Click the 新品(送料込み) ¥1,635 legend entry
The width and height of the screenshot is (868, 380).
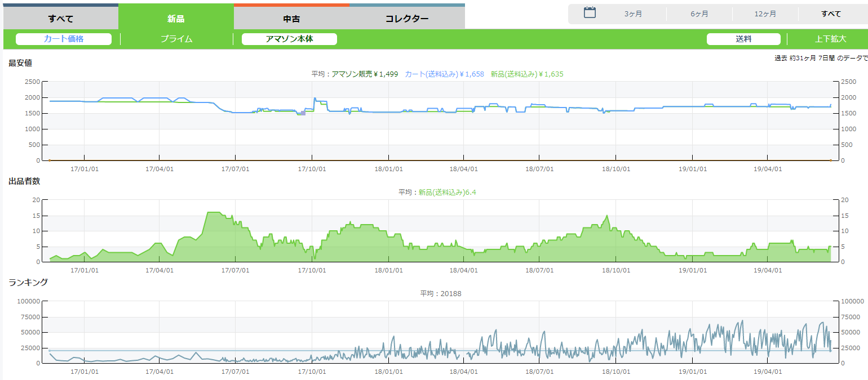[x=527, y=74]
